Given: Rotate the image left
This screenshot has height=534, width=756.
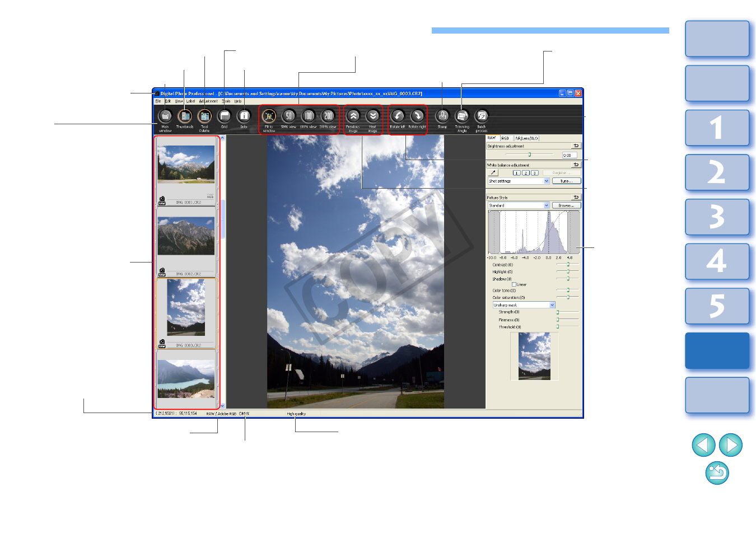Looking at the screenshot, I should coord(398,116).
